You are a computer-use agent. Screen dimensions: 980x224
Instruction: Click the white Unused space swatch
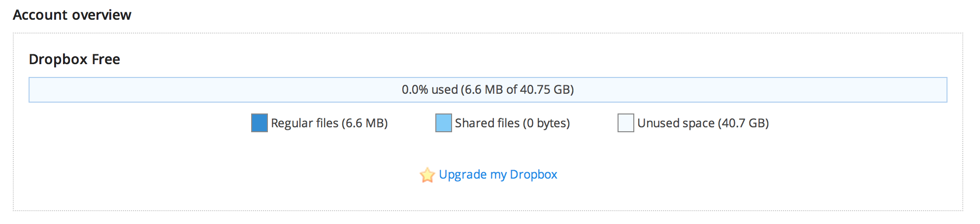coord(626,123)
